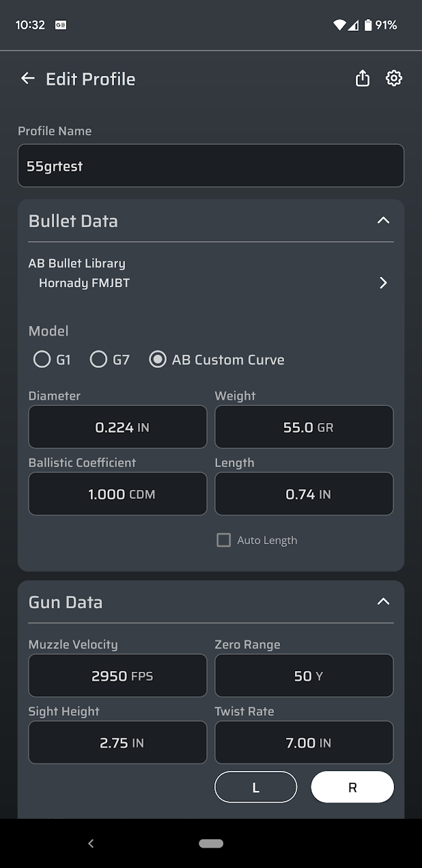The width and height of the screenshot is (422, 868).
Task: Change the Zero Range value
Action: tap(304, 676)
